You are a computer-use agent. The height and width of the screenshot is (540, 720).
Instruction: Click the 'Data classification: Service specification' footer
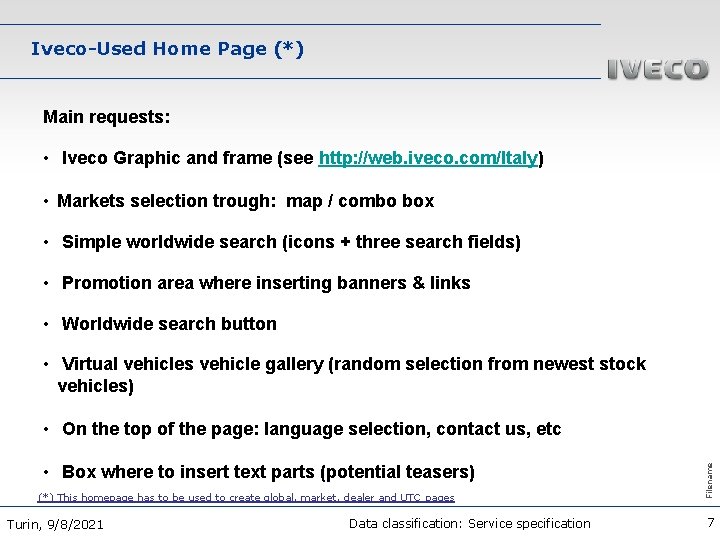pyautogui.click(x=469, y=523)
